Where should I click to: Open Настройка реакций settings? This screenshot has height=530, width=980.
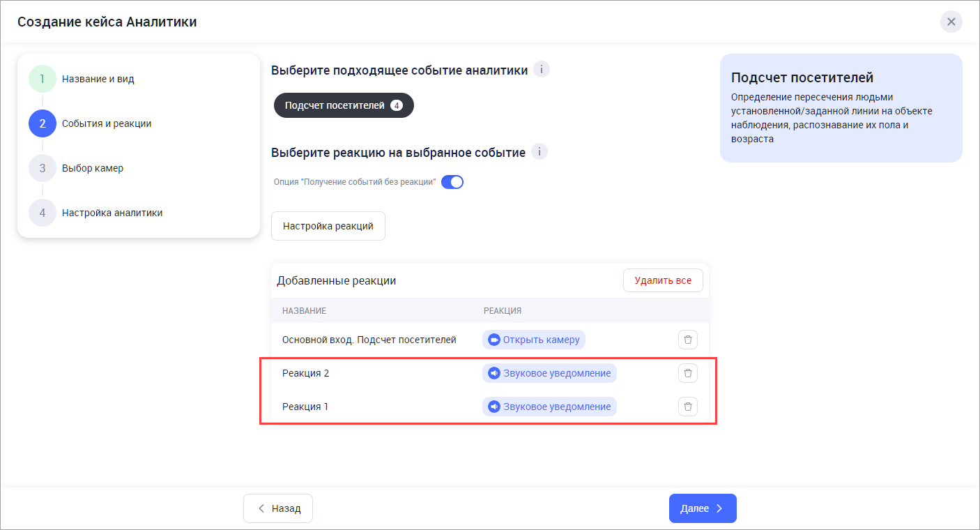(328, 226)
